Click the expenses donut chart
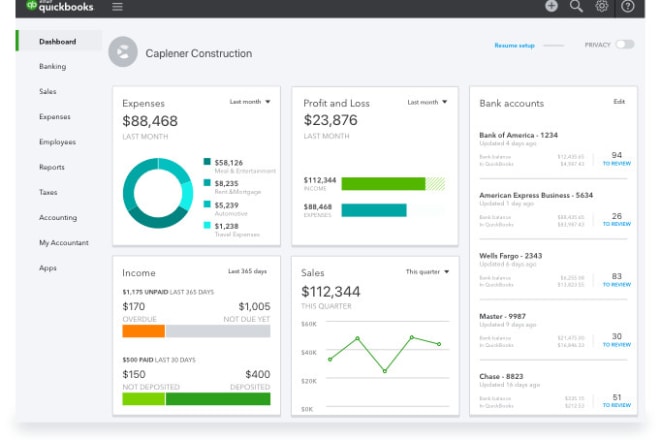The width and height of the screenshot is (660, 440). point(158,193)
